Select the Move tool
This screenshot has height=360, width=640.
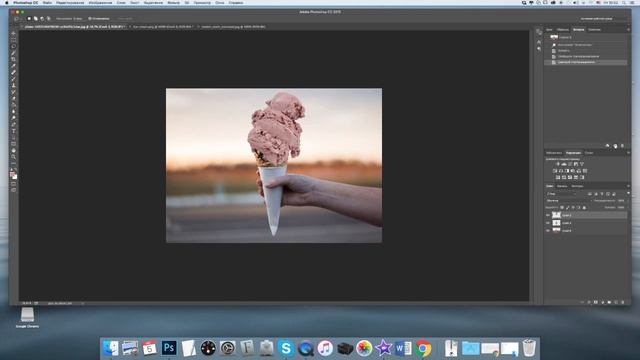[x=13, y=33]
